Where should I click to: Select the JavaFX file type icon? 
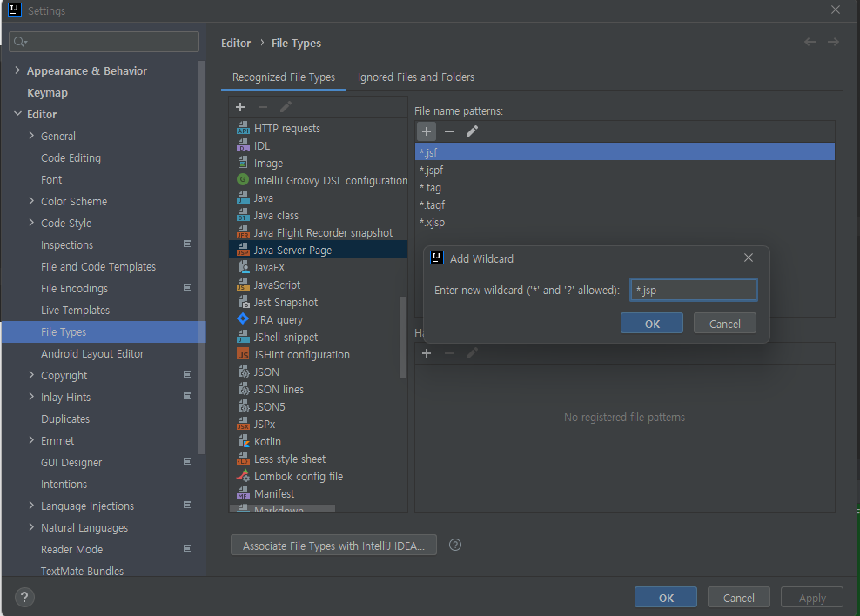[x=243, y=267]
